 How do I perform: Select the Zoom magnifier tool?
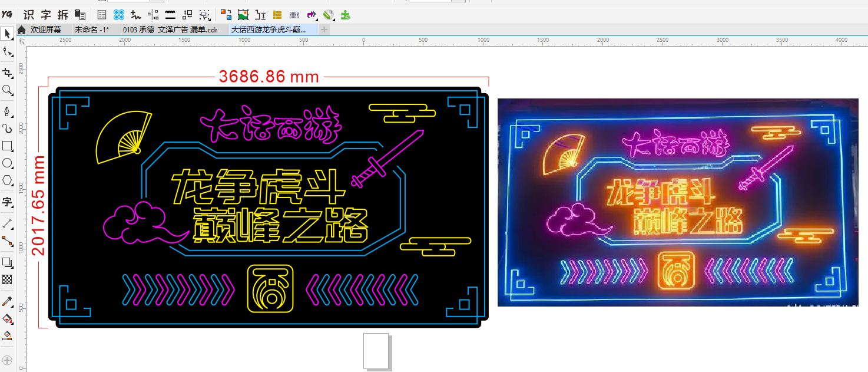tap(7, 90)
